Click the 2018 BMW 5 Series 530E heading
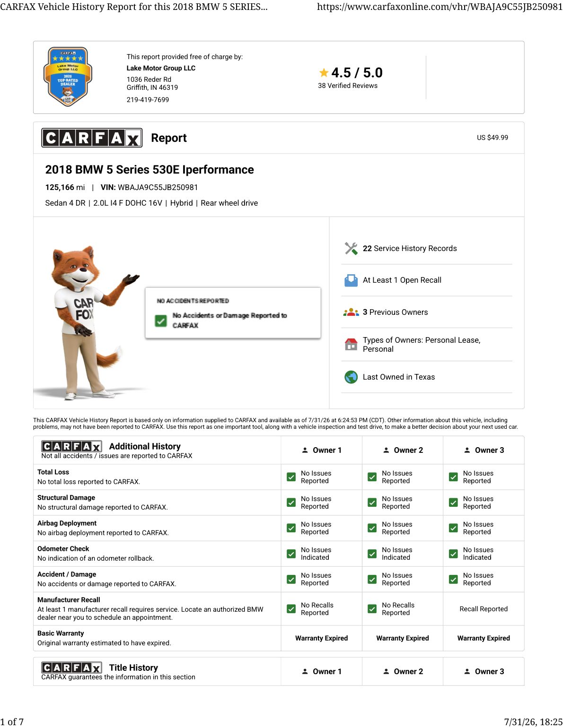The height and width of the screenshot is (728, 563). (x=150, y=170)
